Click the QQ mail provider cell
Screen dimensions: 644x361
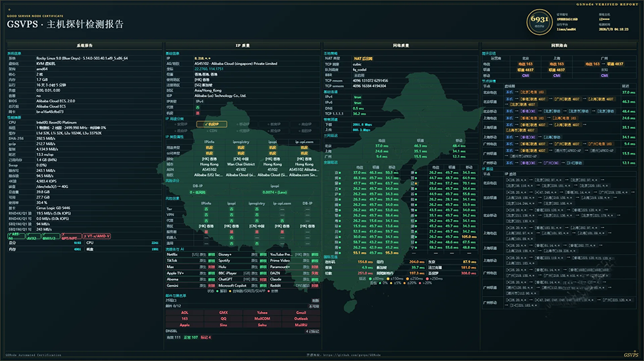(223, 318)
